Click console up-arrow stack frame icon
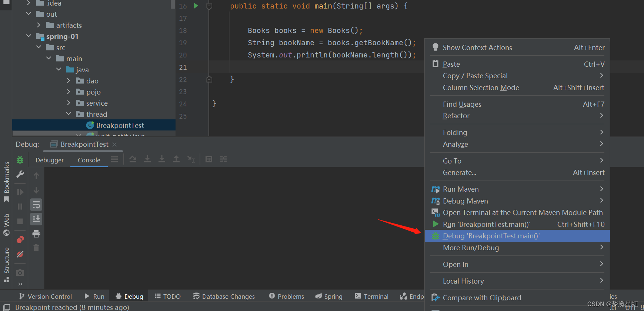This screenshot has width=644, height=311. [36, 176]
